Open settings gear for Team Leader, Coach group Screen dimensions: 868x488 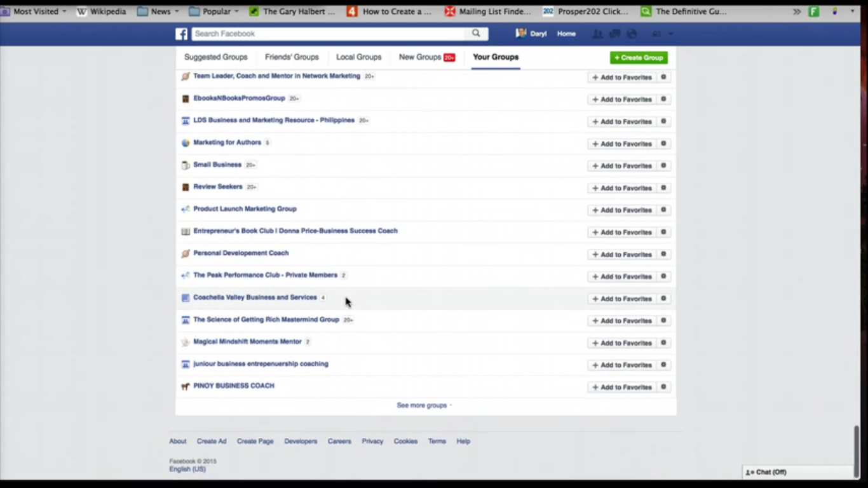tap(663, 78)
